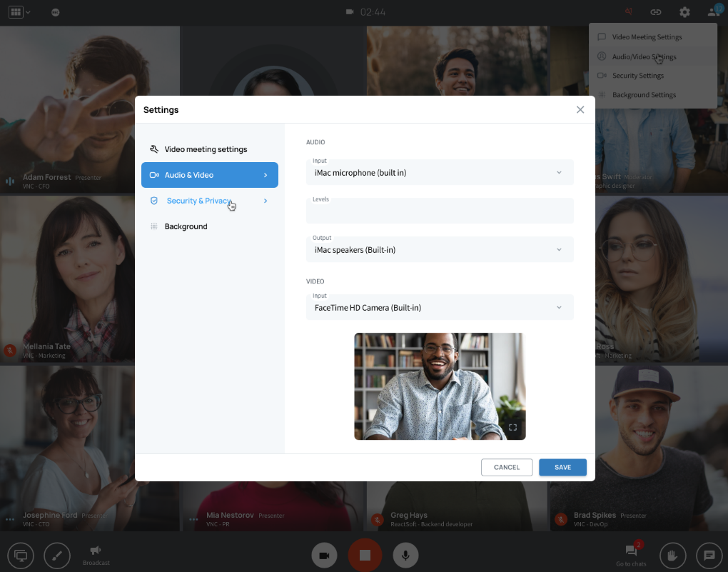
Task: Click the muted mic icon on Greg Hays's tile
Action: click(x=377, y=519)
